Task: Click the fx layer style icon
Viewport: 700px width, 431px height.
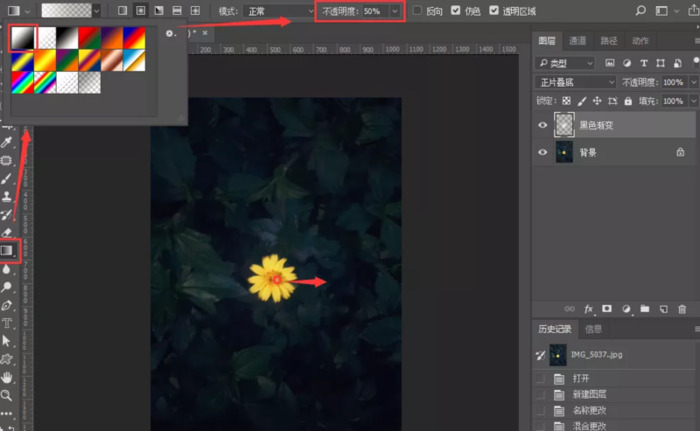Action: (589, 309)
